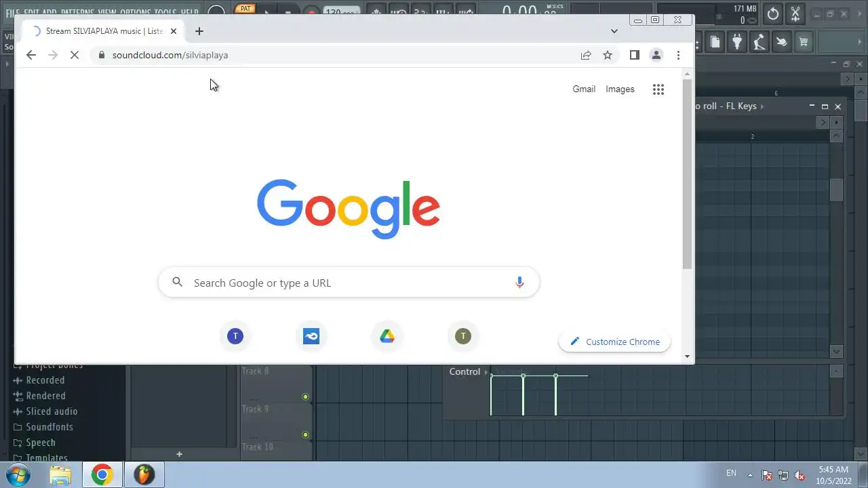Open the Google apps grid
The height and width of the screenshot is (488, 868).
pos(658,89)
